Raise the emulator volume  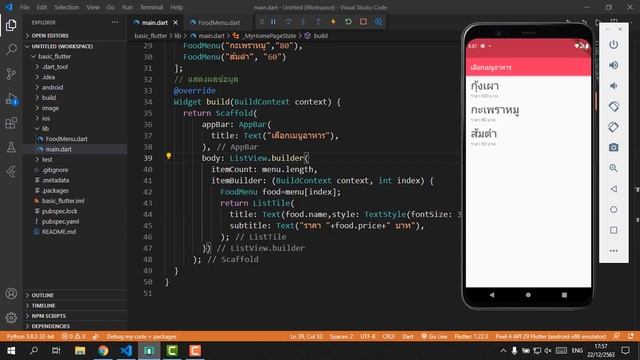tap(613, 65)
